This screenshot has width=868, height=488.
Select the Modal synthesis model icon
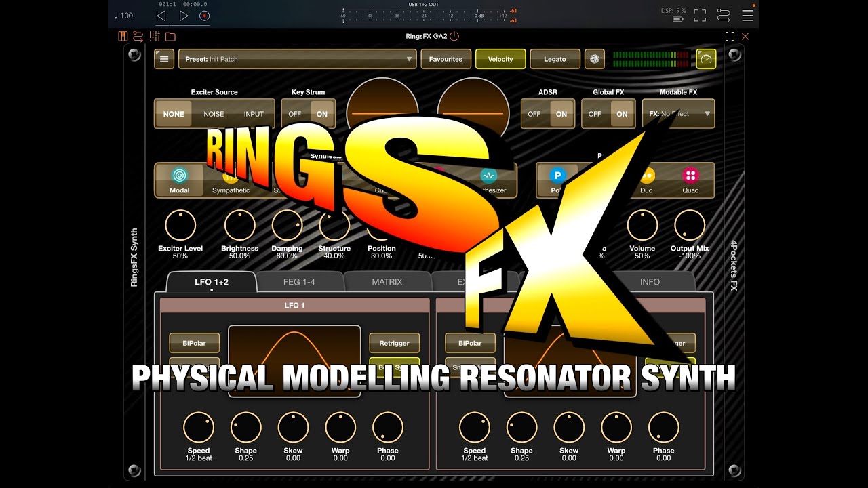pyautogui.click(x=179, y=180)
